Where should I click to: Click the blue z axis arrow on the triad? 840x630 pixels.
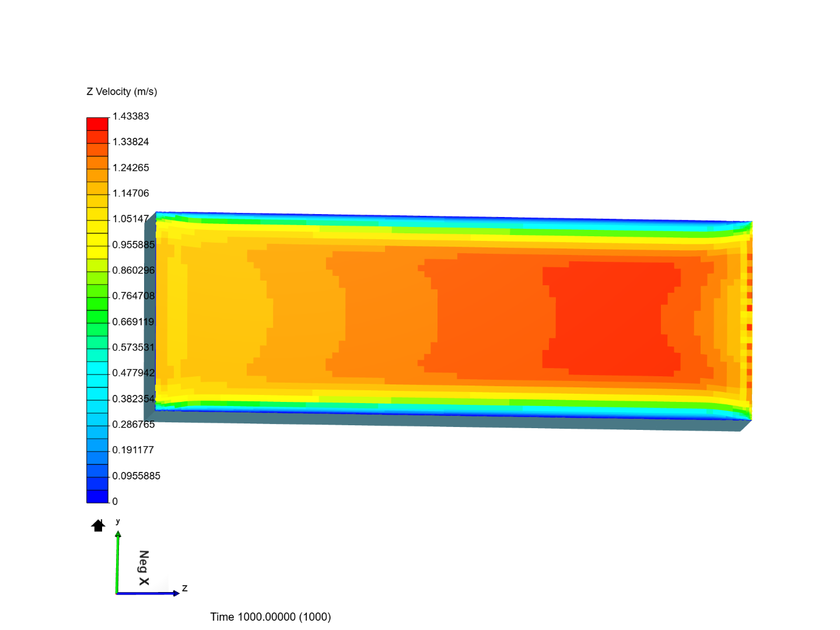click(148, 593)
